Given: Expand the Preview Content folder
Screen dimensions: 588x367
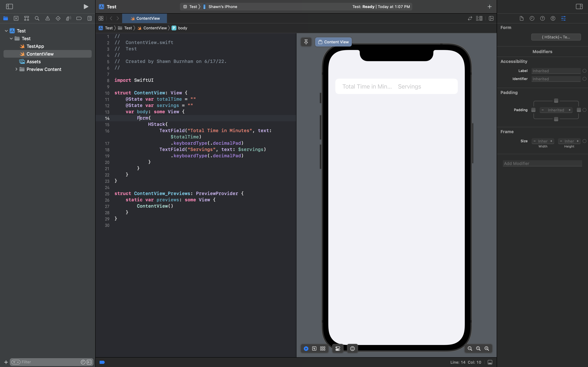Looking at the screenshot, I should click(16, 69).
